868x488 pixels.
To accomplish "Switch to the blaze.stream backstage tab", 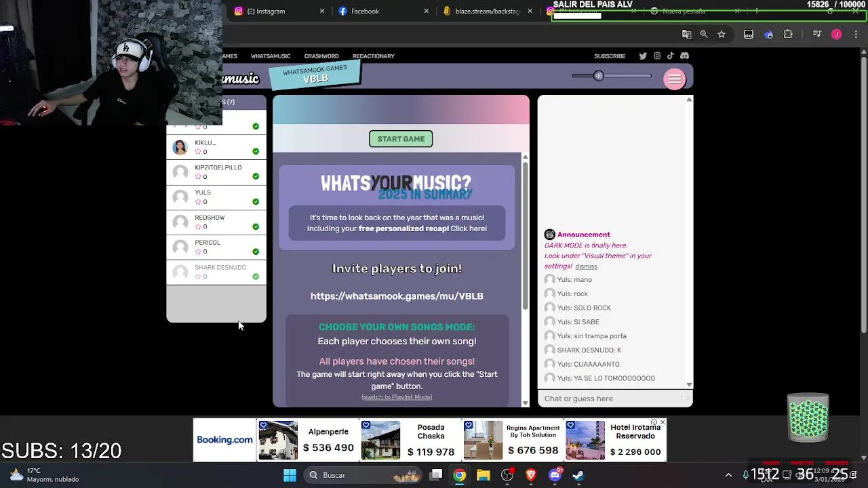I will 487,11.
